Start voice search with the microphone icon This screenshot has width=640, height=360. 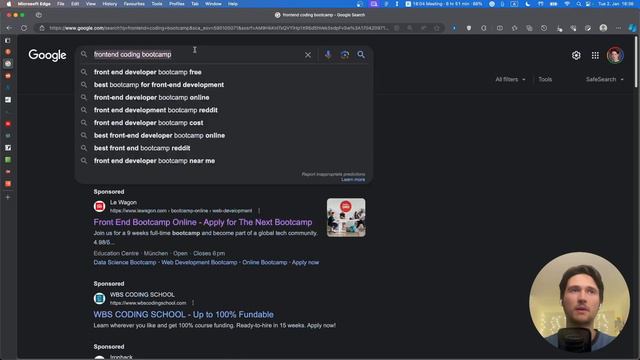pyautogui.click(x=328, y=55)
